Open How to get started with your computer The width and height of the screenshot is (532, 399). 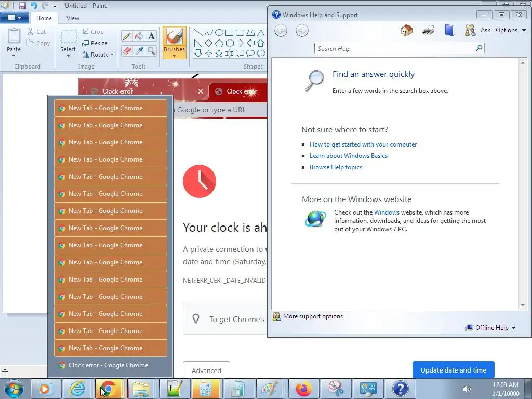click(x=363, y=144)
